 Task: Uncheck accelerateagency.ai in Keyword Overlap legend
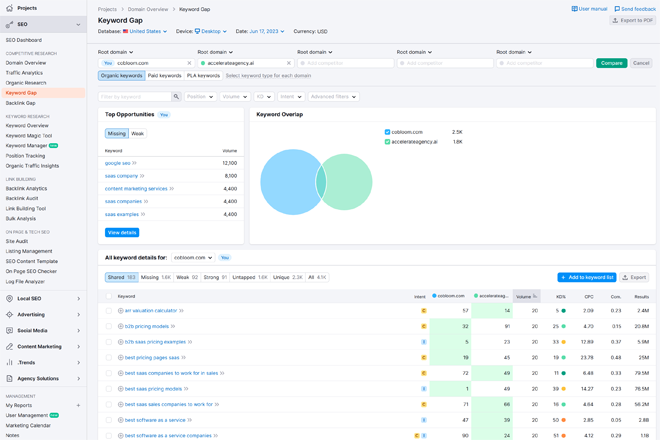click(387, 142)
